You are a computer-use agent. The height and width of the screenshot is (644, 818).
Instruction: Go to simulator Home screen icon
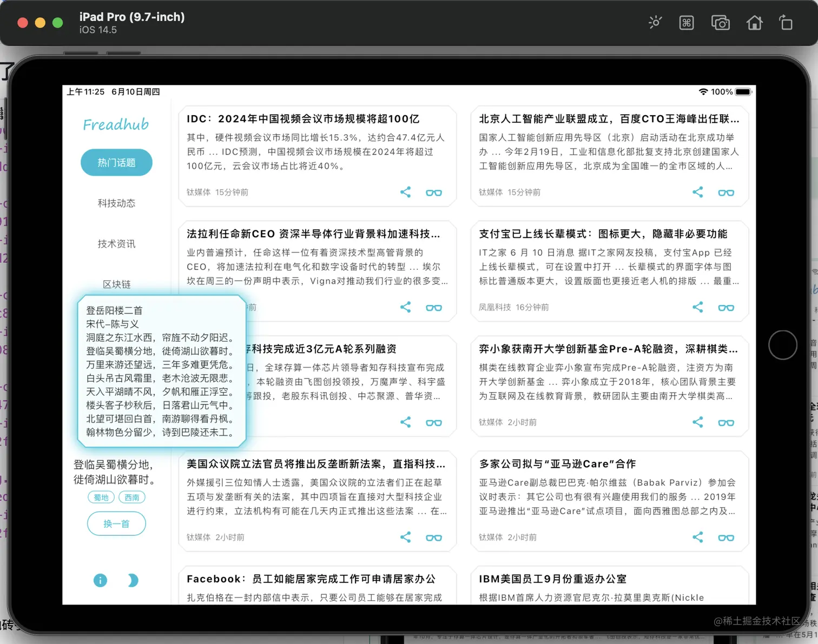pos(754,23)
